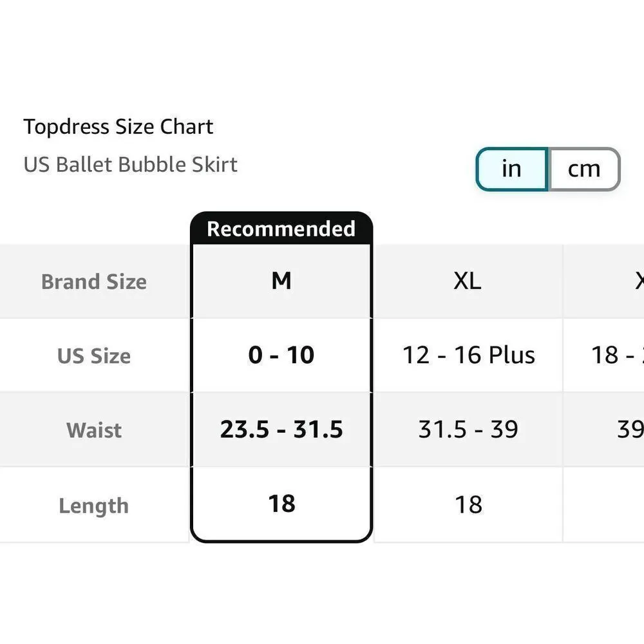The width and height of the screenshot is (644, 644).
Task: Select the XL brand size column
Action: (468, 281)
